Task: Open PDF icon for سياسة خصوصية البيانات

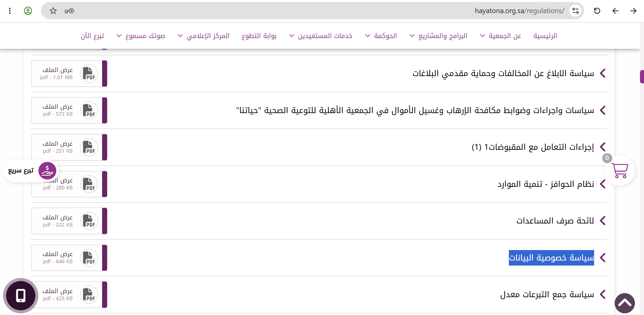Action: point(89,258)
